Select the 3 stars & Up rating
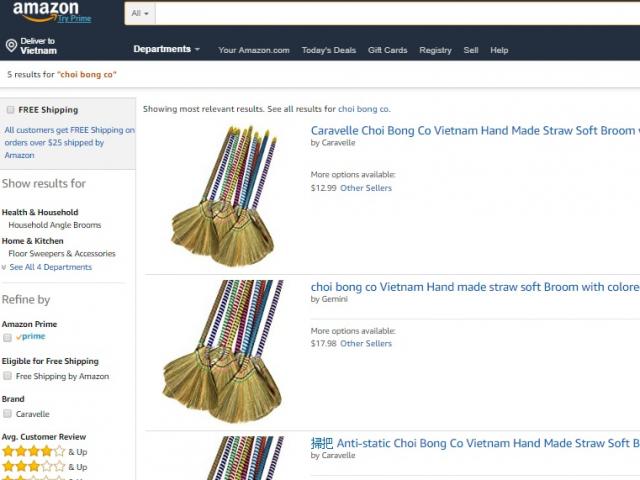 tap(44, 467)
